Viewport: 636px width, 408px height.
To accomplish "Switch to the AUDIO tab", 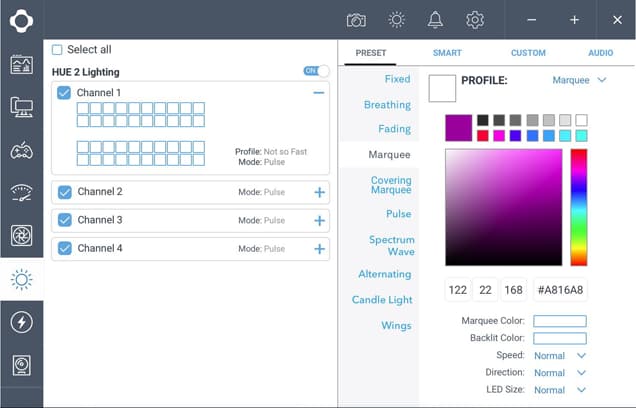I will point(601,53).
